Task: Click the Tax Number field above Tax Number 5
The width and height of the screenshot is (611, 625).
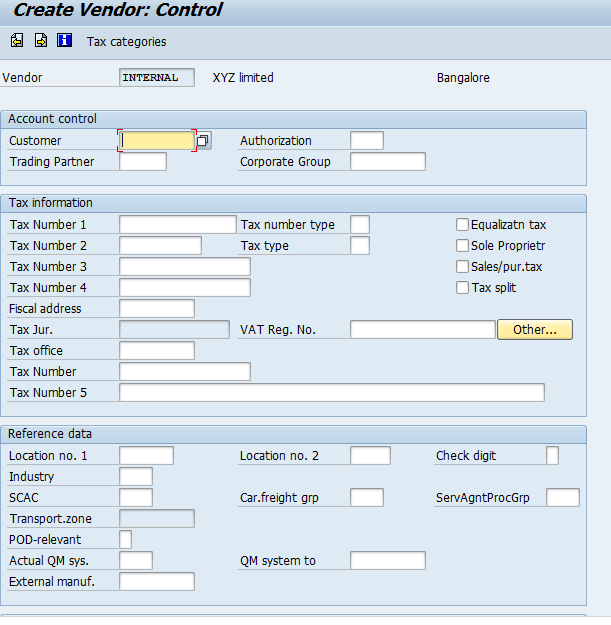Action: coord(185,372)
